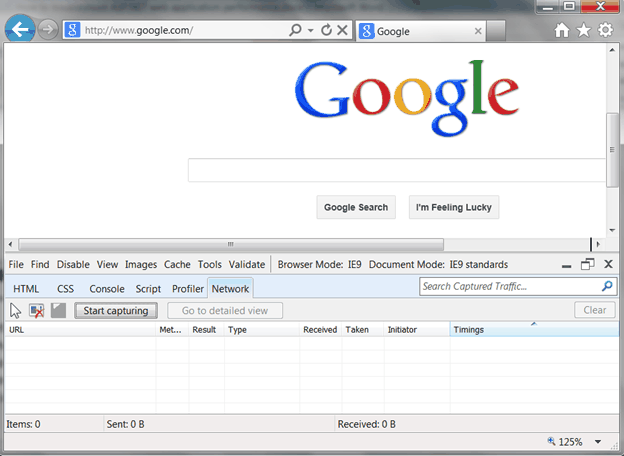Open the Validate menu
Viewport: 624px width, 456px height.
click(x=247, y=265)
